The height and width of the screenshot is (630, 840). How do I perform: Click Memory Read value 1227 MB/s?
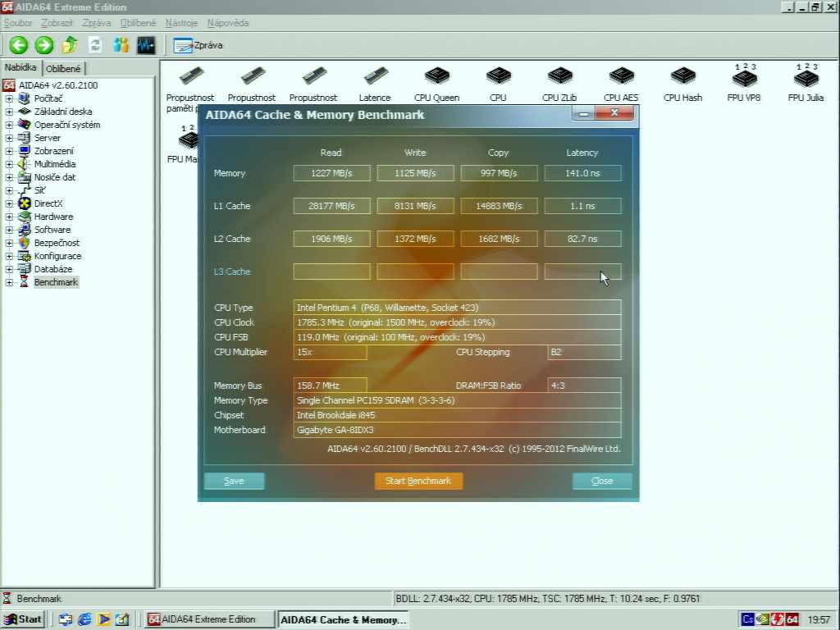[x=331, y=173]
